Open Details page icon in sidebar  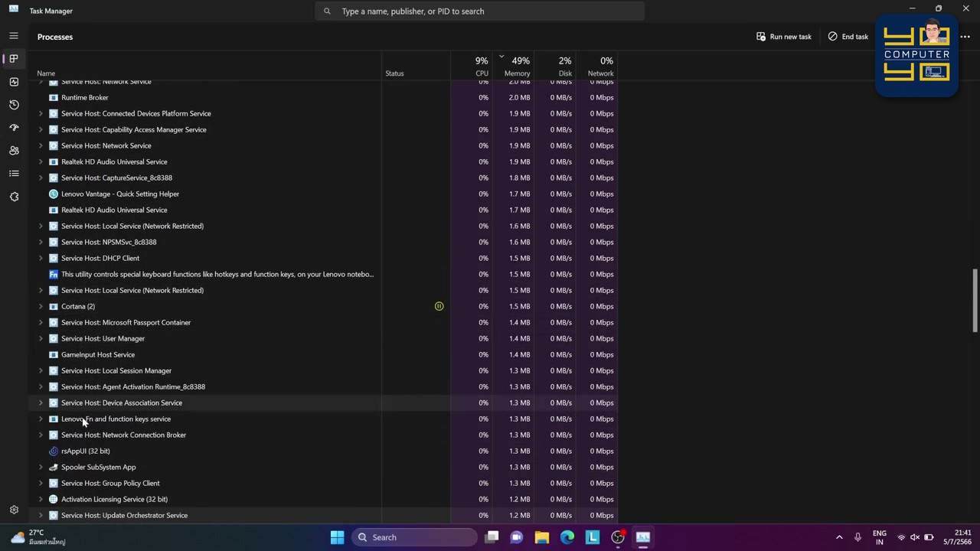pyautogui.click(x=14, y=174)
